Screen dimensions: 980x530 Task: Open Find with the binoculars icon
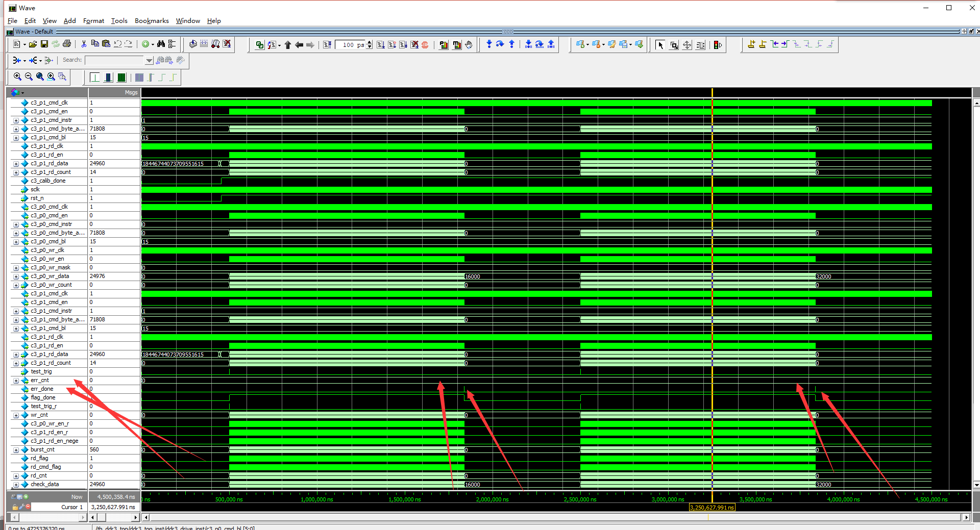point(161,44)
